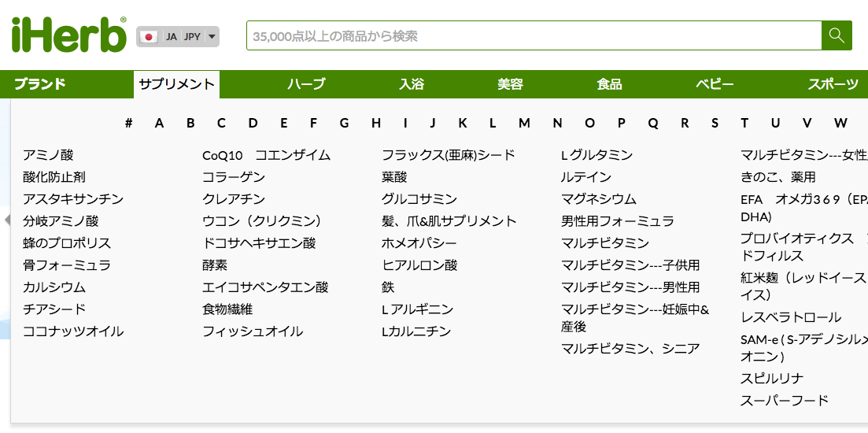This screenshot has height=433, width=868.
Task: Open the 美容 menu
Action: tap(511, 84)
